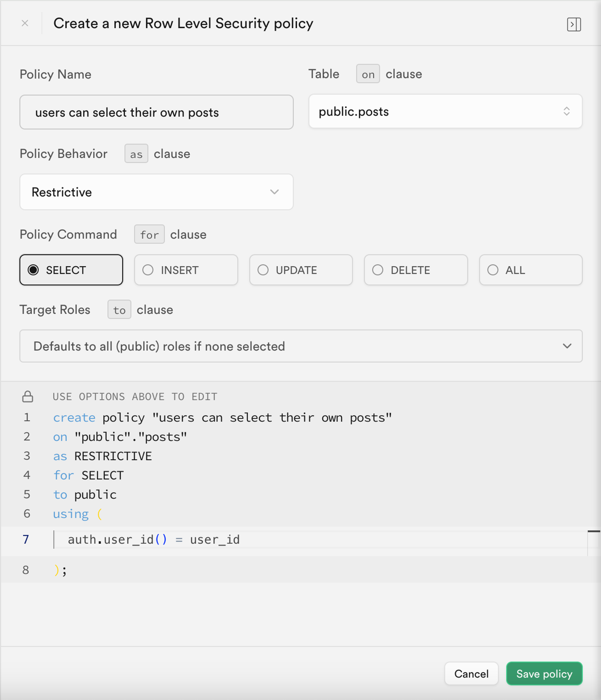
Task: Click the 'for' clause badge
Action: point(149,234)
